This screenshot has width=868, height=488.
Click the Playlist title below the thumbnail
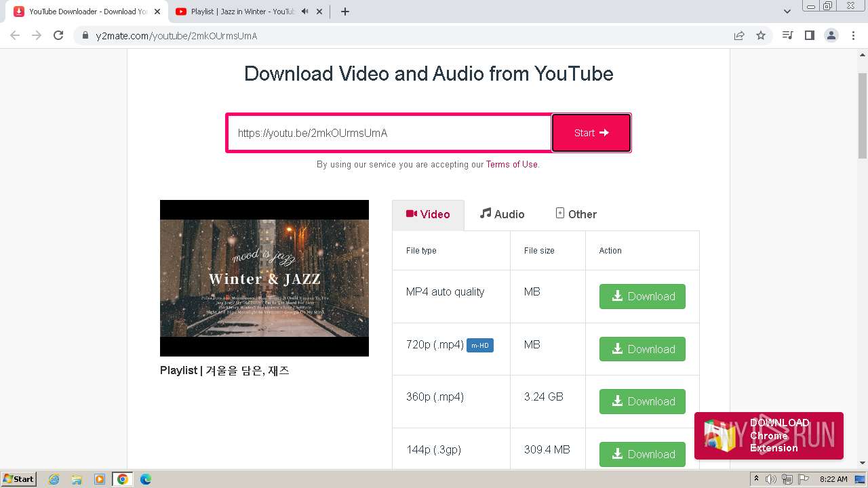pyautogui.click(x=224, y=371)
